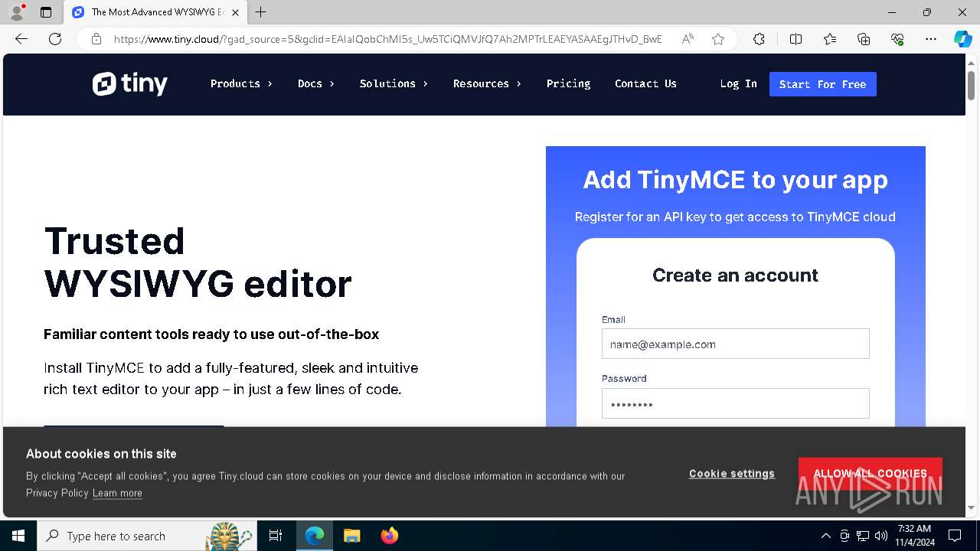Screen dimensions: 980x551
Task: Launch Firefox from the taskbar
Action: pyautogui.click(x=389, y=536)
